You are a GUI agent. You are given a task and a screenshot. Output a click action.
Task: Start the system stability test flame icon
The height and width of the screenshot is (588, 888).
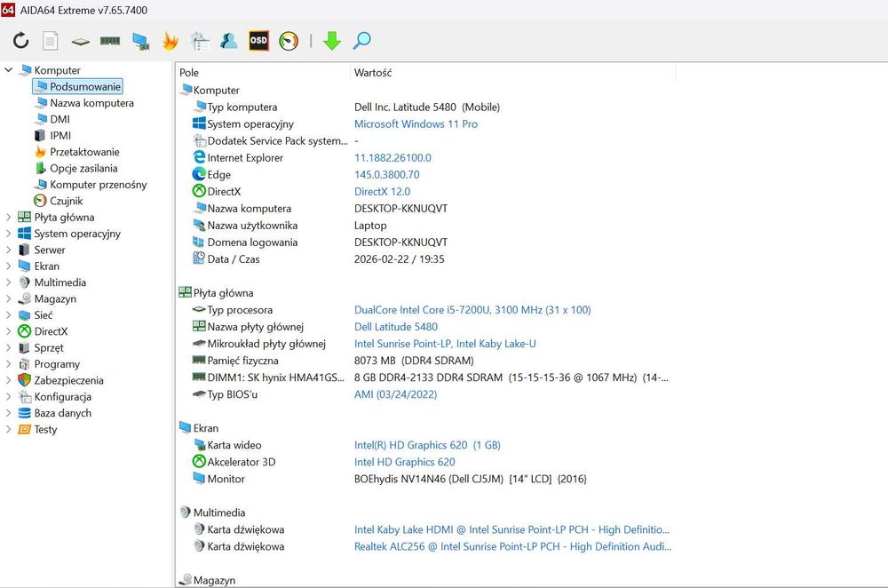tap(170, 41)
